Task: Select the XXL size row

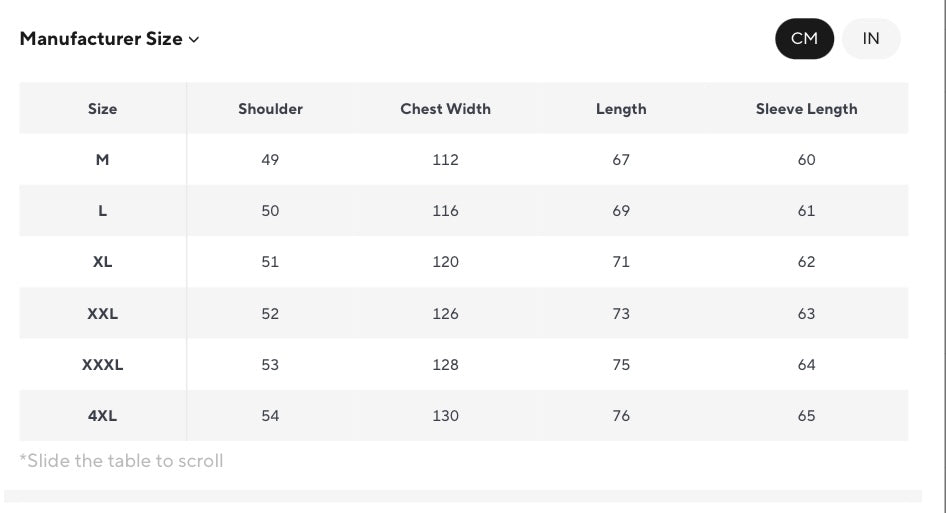Action: (102, 314)
